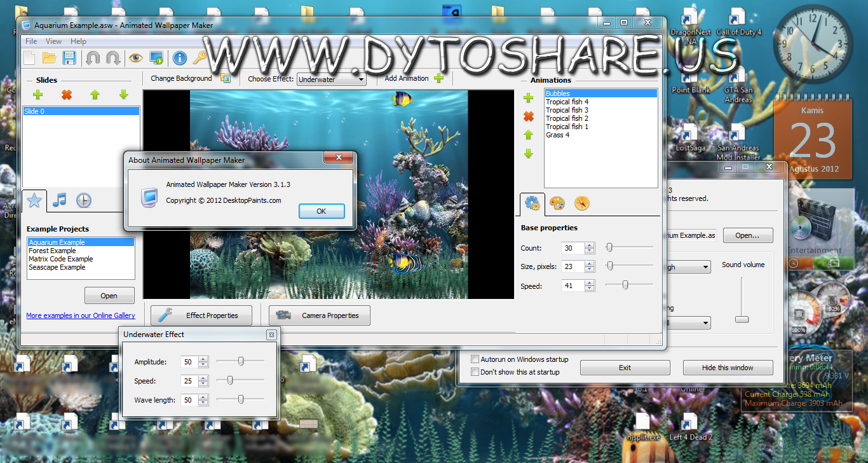Expand the Choose Effect Underwater dropdown

[x=361, y=79]
